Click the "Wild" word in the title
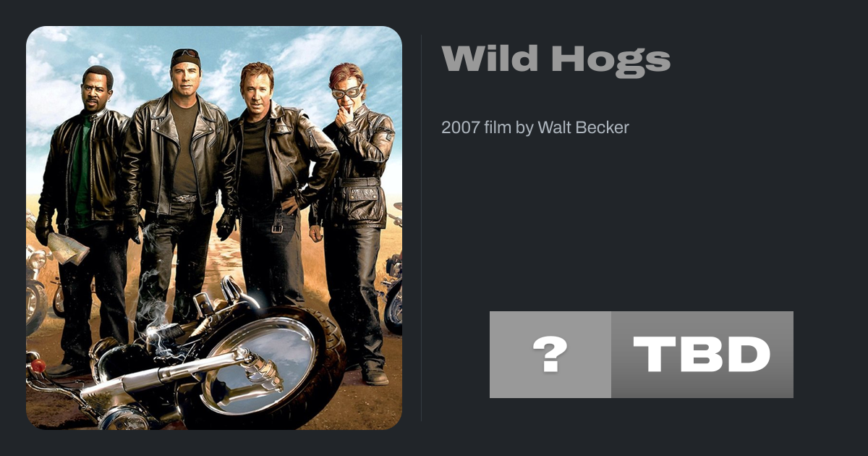 (491, 59)
